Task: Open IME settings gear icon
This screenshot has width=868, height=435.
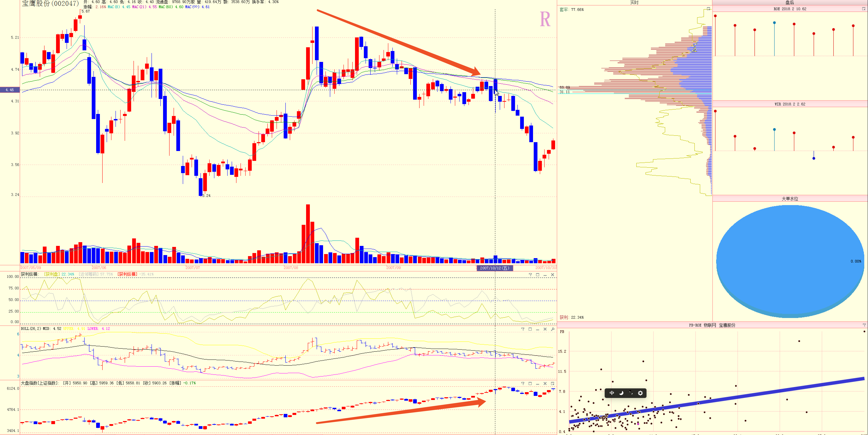Action: 640,393
